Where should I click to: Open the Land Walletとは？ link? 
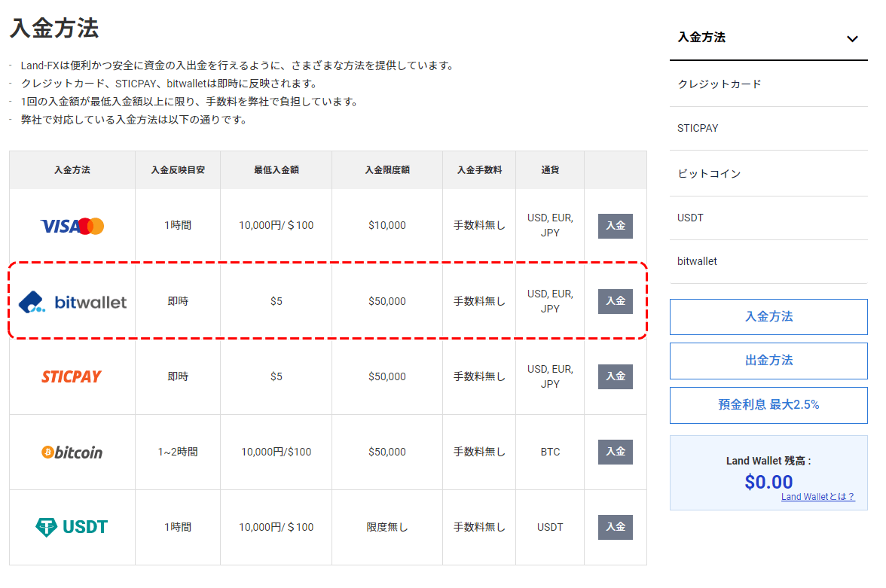817,496
